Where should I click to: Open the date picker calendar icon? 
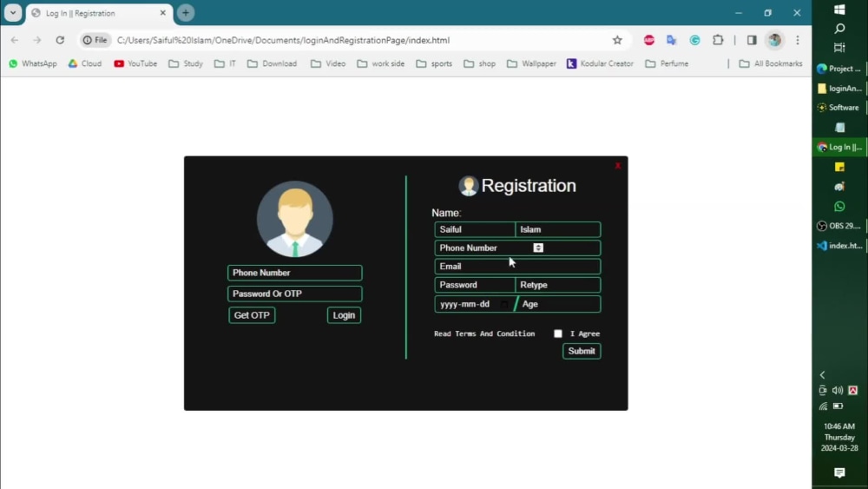point(503,304)
